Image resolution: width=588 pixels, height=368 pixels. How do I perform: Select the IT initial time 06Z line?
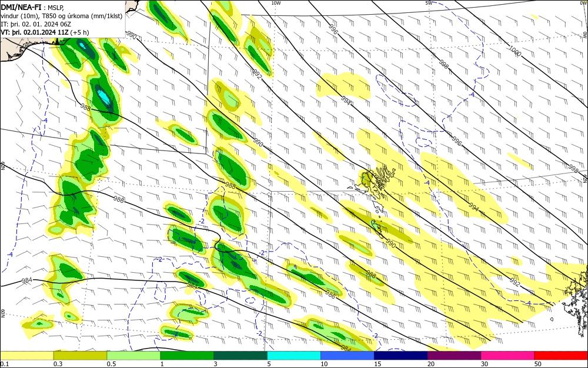tap(36, 24)
